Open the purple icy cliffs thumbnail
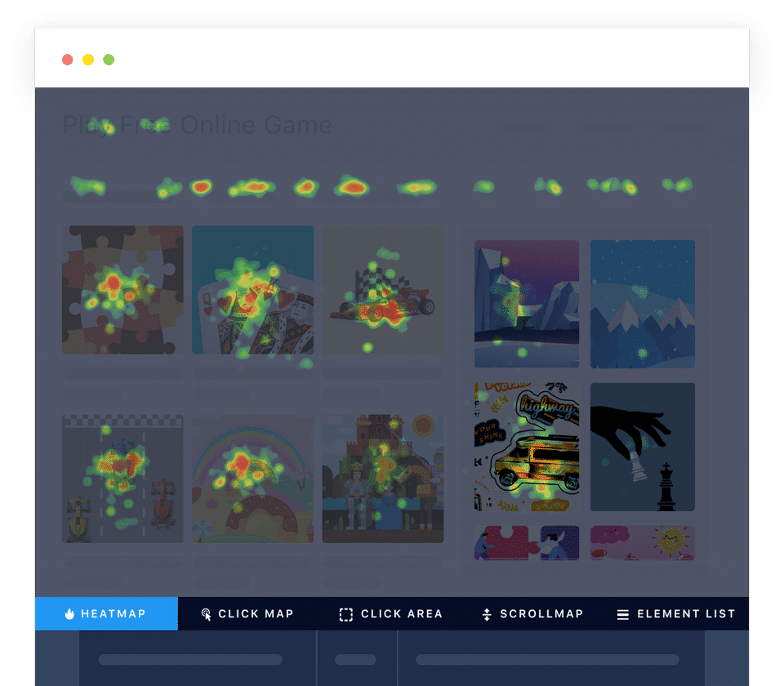This screenshot has height=686, width=784. pyautogui.click(x=527, y=304)
